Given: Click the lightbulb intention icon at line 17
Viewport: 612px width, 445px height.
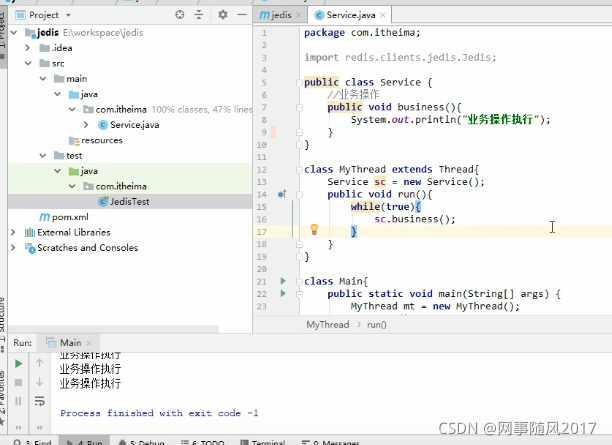Looking at the screenshot, I should 314,229.
